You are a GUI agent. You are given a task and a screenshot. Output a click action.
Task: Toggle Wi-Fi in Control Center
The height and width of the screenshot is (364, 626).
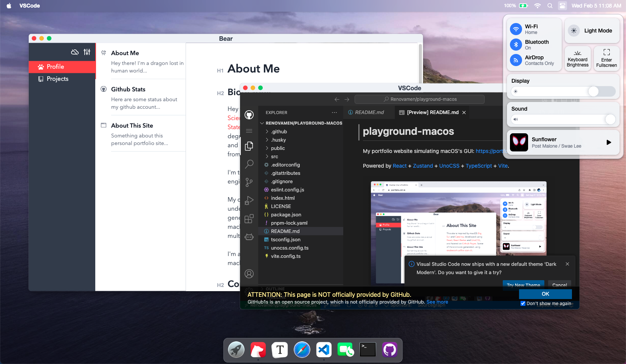point(516,29)
